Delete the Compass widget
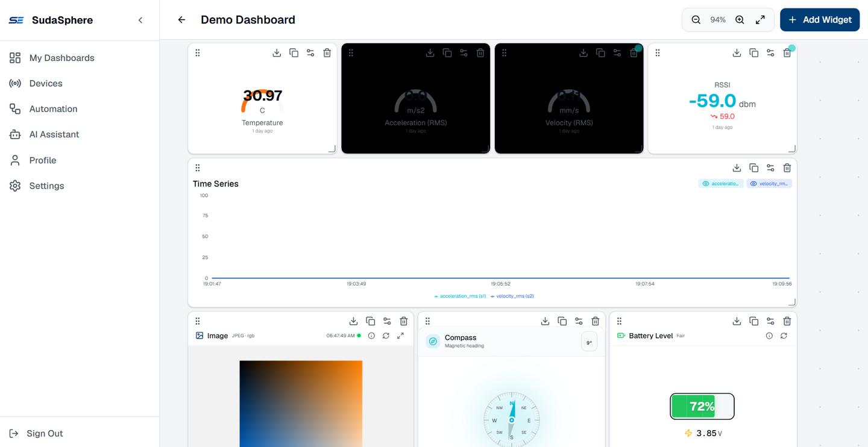Screen dimensions: 868x447 coord(596,321)
